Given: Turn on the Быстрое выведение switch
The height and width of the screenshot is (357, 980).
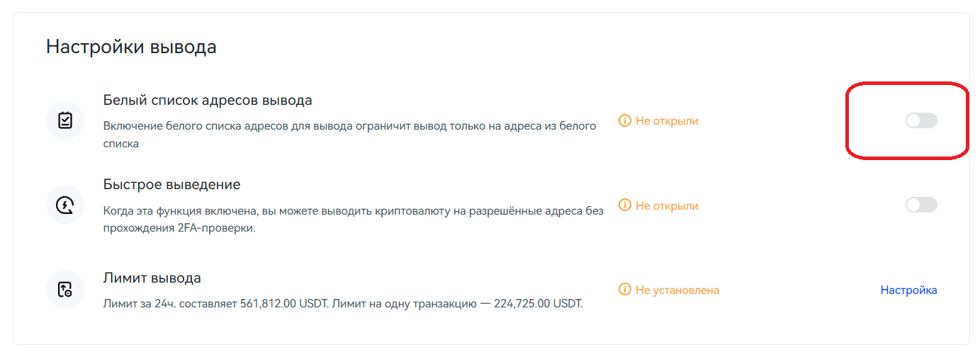Looking at the screenshot, I should click(x=921, y=205).
